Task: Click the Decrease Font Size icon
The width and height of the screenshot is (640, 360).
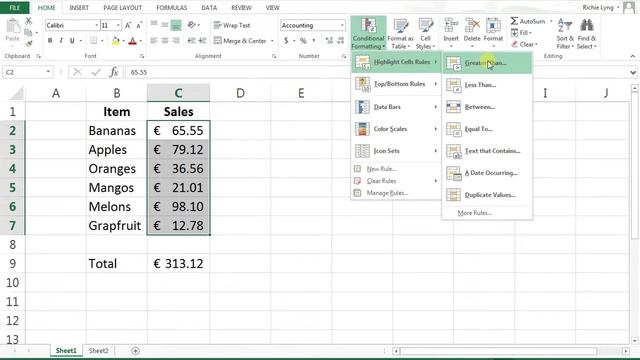Action: click(x=139, y=25)
